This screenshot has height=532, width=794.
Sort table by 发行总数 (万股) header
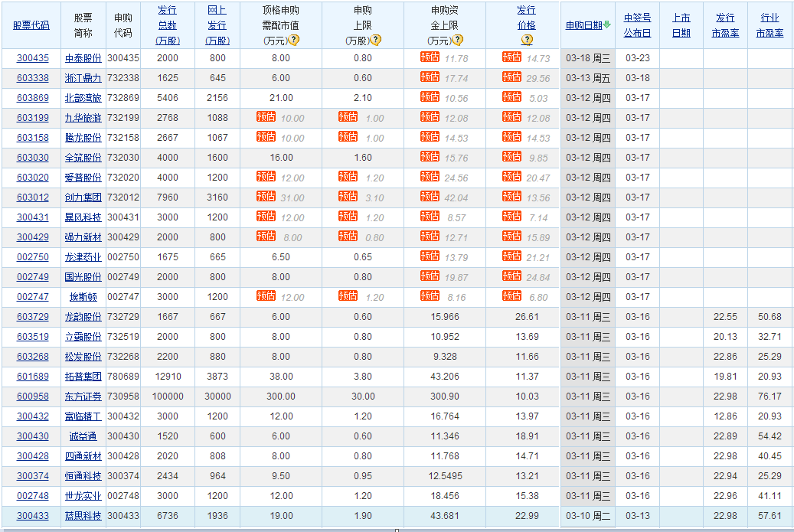(168, 25)
